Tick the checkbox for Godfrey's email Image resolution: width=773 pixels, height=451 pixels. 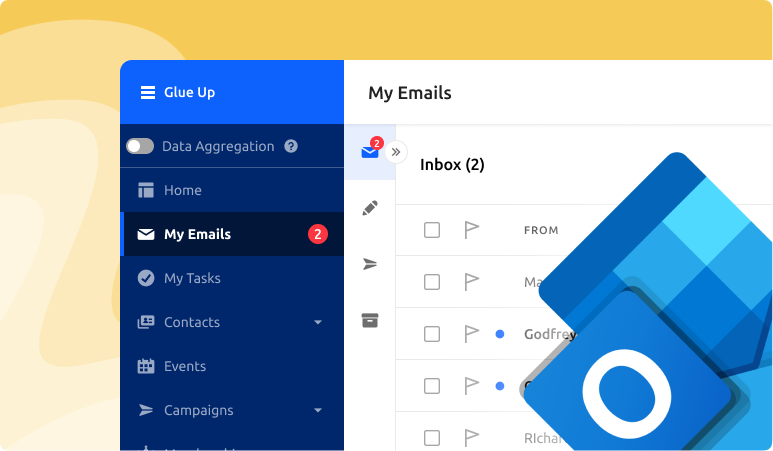432,334
